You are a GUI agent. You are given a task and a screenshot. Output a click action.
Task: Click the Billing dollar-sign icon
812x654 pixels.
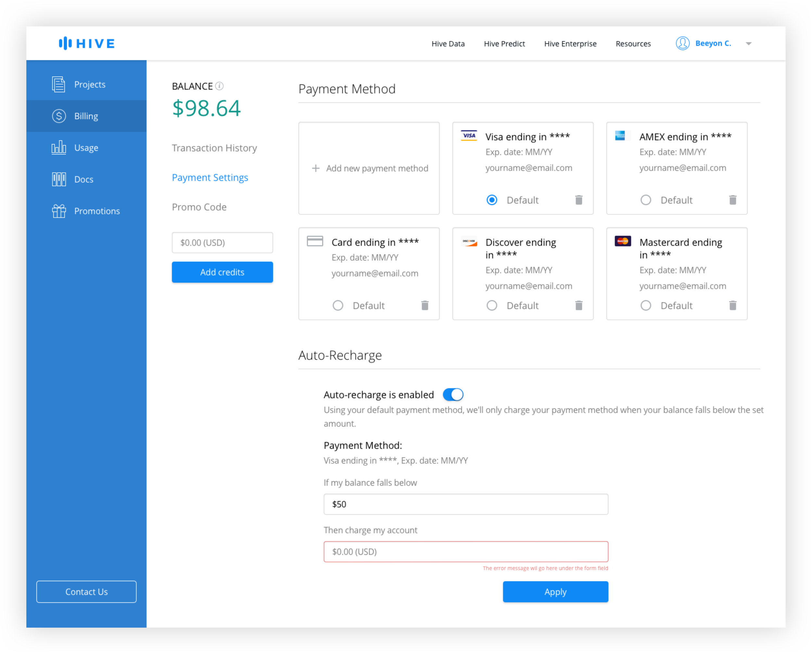pos(59,116)
